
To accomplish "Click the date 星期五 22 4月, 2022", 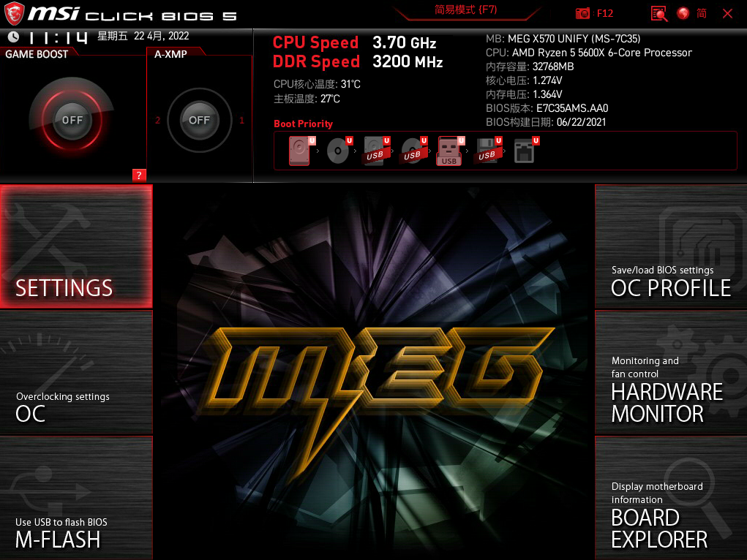I will pos(143,37).
